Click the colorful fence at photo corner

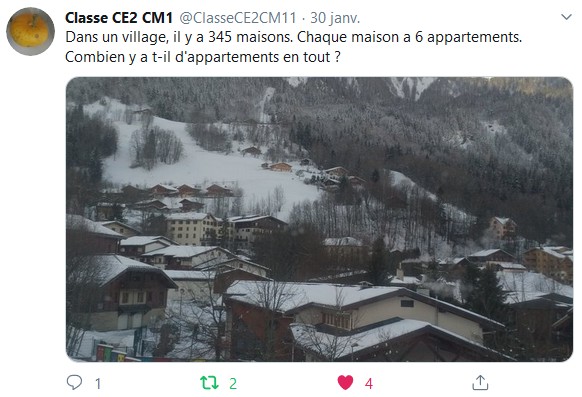(x=111, y=352)
